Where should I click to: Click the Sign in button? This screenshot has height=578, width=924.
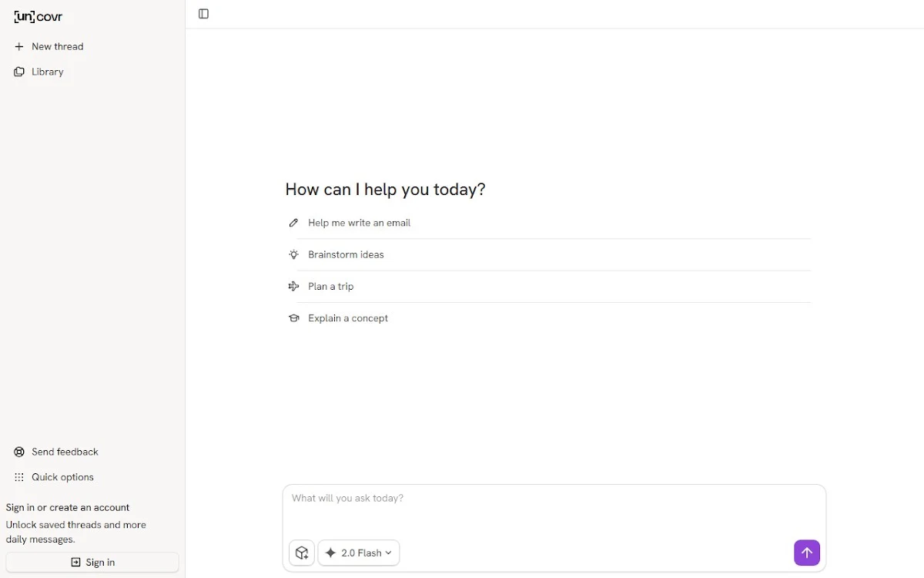(92, 562)
